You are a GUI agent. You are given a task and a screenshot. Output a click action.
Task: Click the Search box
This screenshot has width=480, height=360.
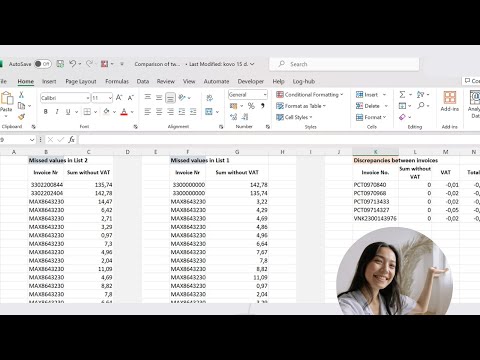(344, 64)
